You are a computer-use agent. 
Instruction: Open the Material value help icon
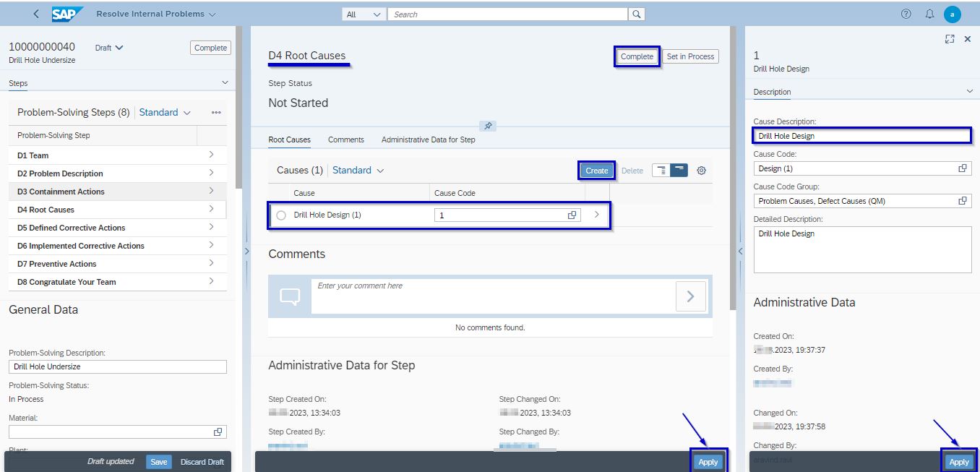(x=218, y=432)
